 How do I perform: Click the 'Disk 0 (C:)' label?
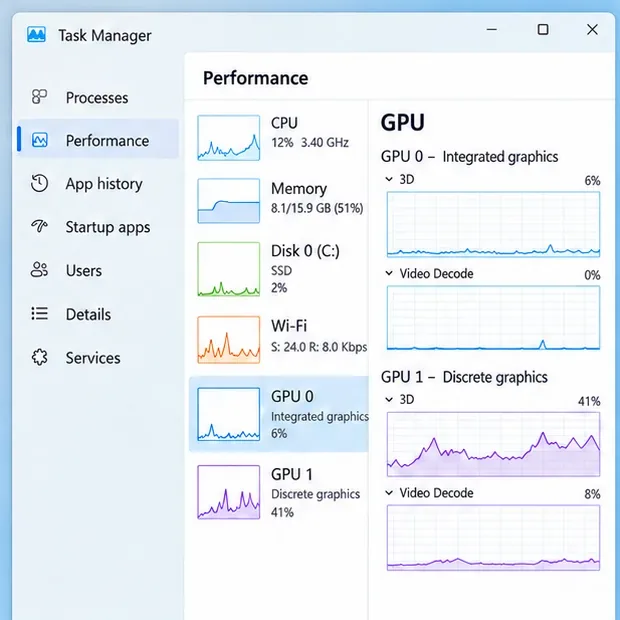[305, 251]
